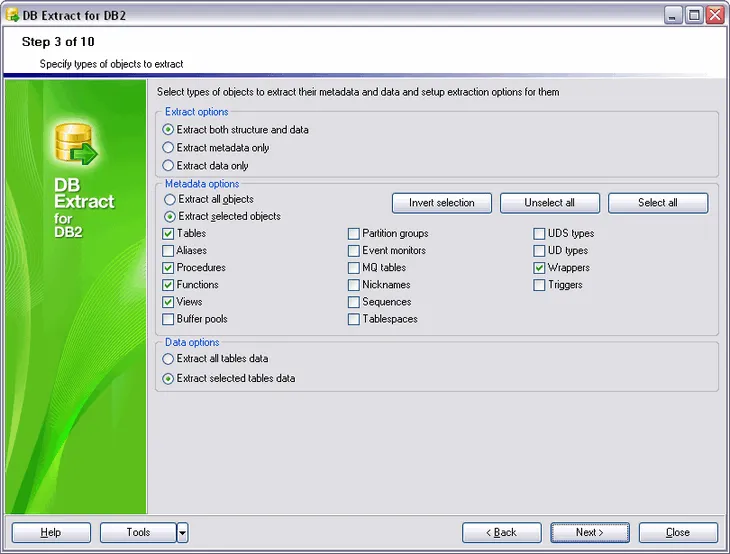Enable the Tablespaces checkbox

coord(354,319)
